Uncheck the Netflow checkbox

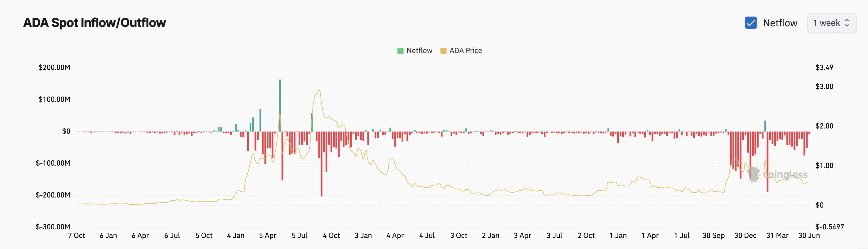[750, 23]
